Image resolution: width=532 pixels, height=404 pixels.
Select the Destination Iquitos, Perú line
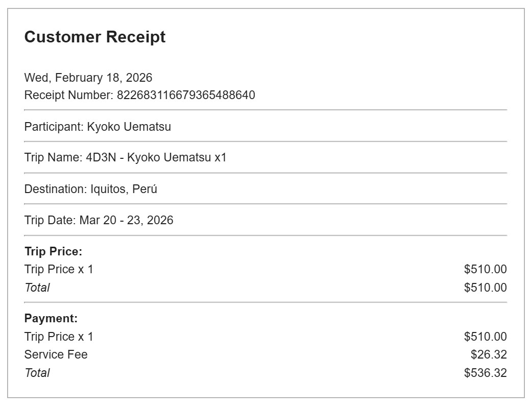click(91, 189)
